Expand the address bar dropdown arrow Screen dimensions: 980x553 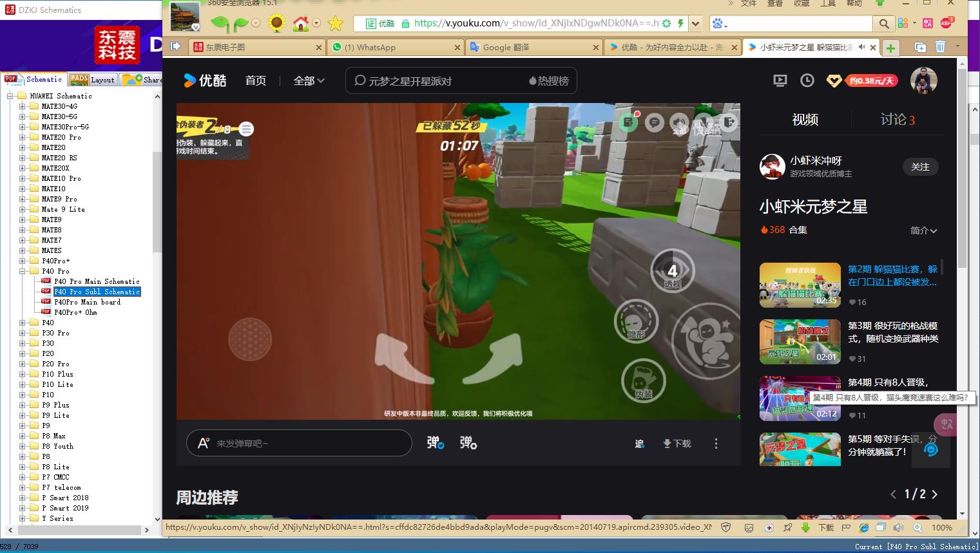695,24
